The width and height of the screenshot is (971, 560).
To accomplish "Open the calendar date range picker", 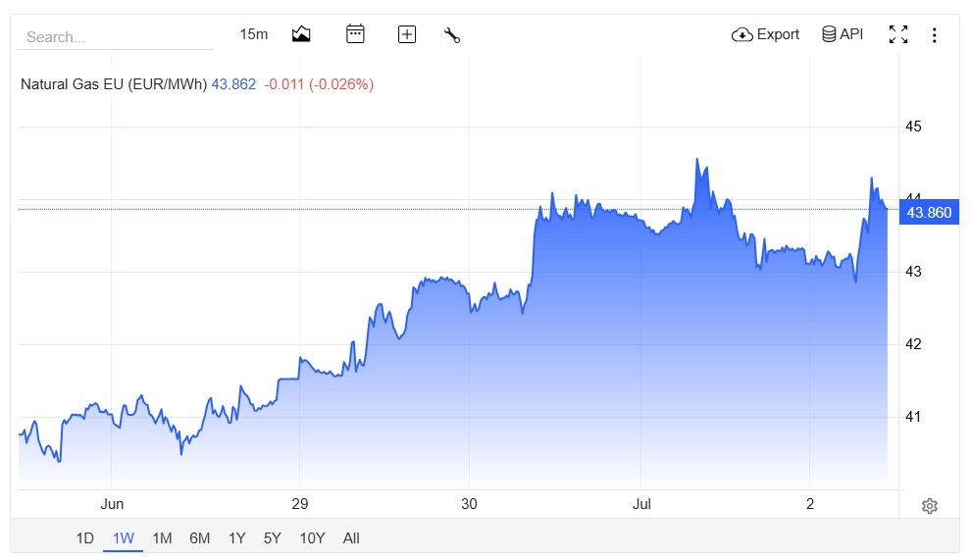I will pyautogui.click(x=355, y=34).
